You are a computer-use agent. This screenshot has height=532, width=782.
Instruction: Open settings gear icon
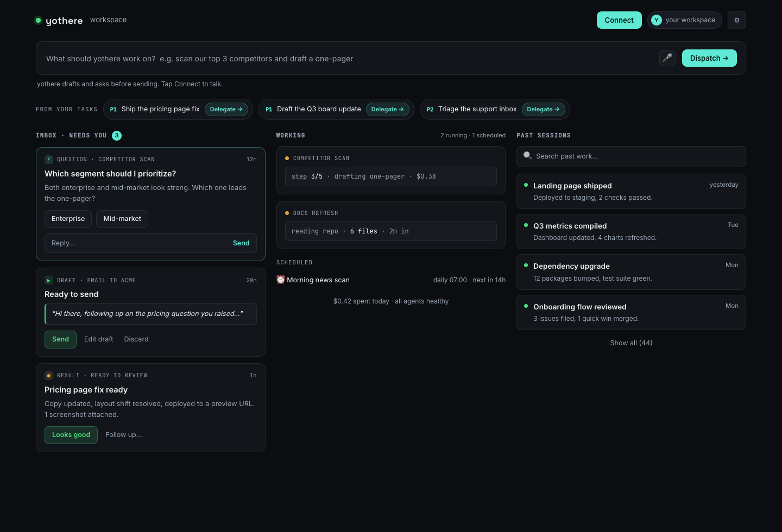pyautogui.click(x=737, y=20)
